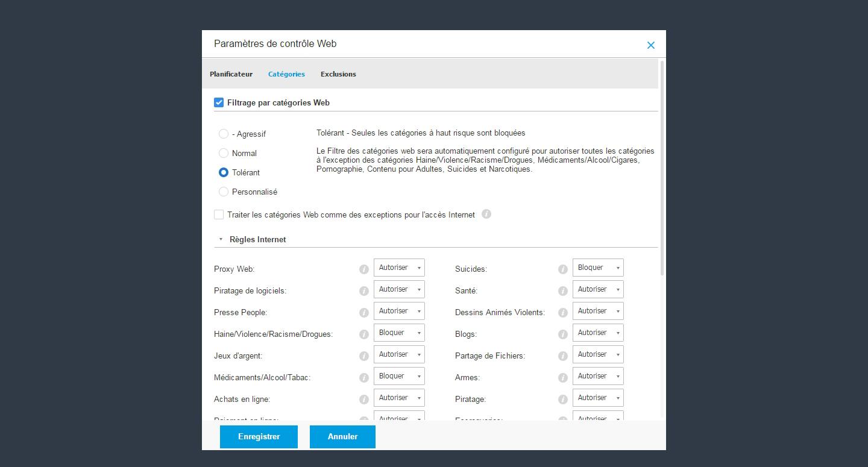
Task: Switch to the Planificateur tab
Action: (231, 74)
